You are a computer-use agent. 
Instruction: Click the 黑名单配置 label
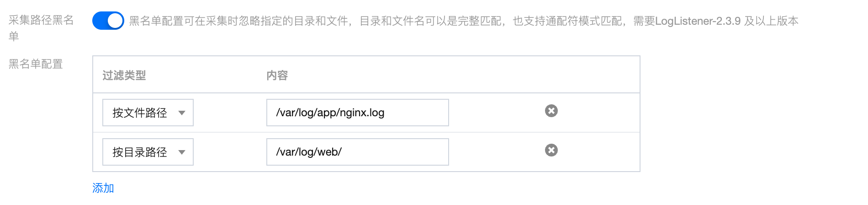coord(36,64)
